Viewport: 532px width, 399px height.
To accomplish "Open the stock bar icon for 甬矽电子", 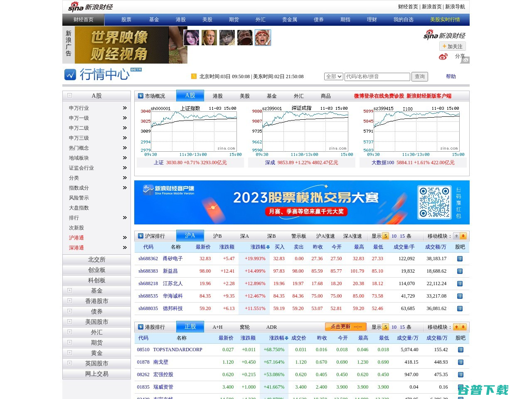I will 460,259.
